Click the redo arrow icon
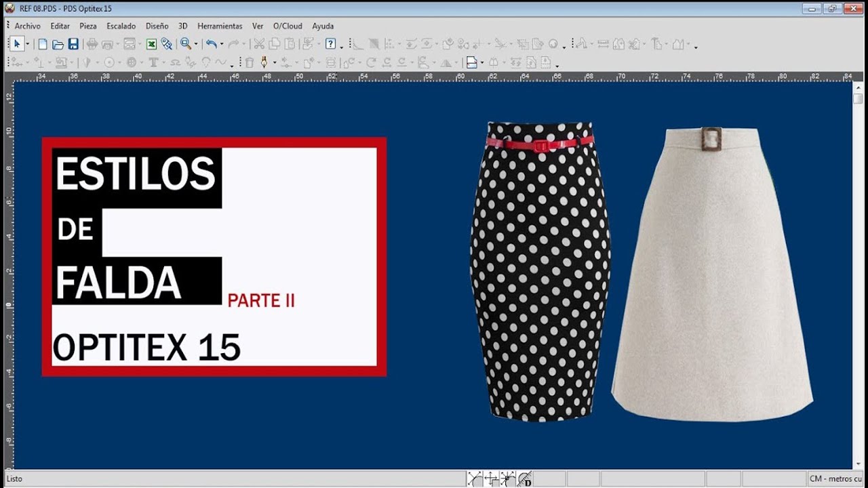The image size is (868, 488). pos(233,44)
